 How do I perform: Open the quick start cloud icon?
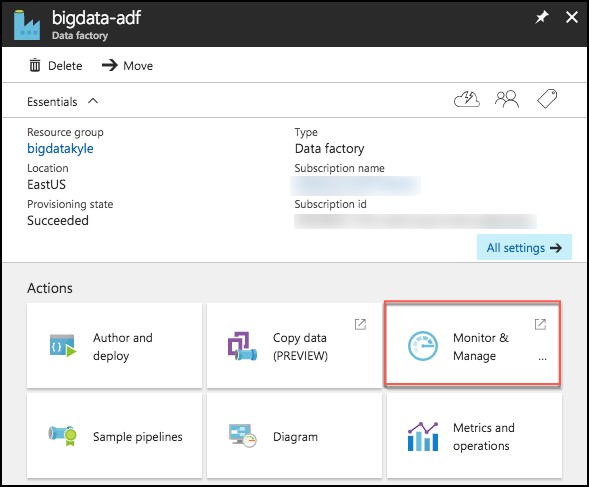pos(467,99)
